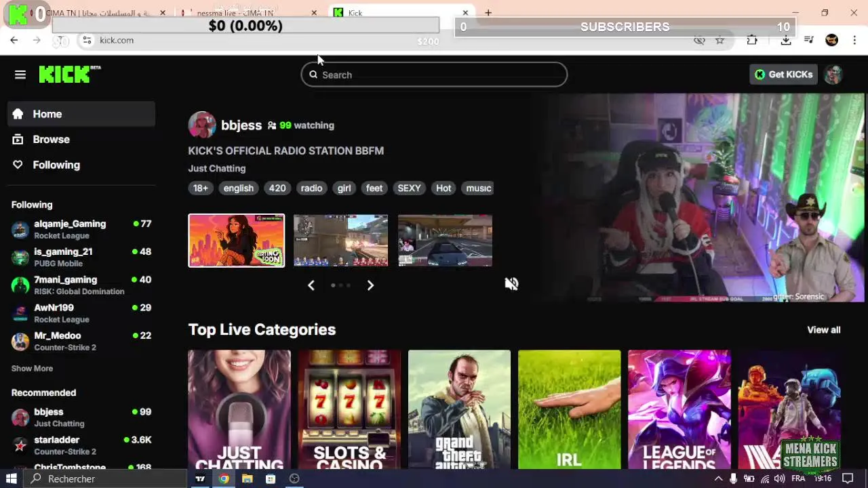This screenshot has width=868, height=488.
Task: Select third carousel car-game thumbnail
Action: point(445,241)
